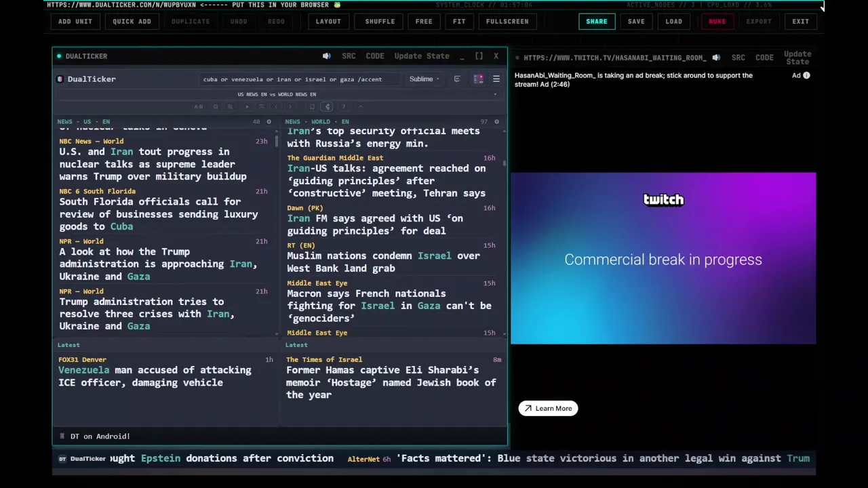Click the dualticker.com URL text at top
The height and width of the screenshot is (488, 868).
pyautogui.click(x=121, y=5)
